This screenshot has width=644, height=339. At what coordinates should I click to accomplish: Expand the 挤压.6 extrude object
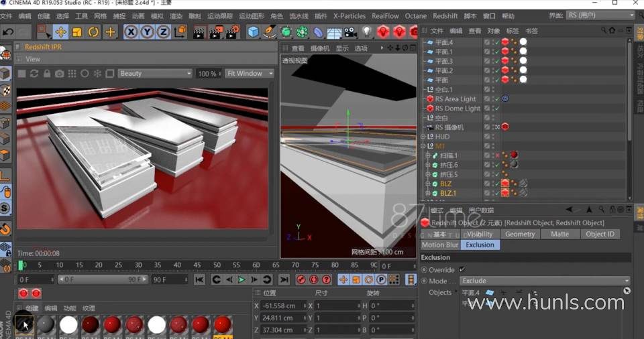[x=427, y=165]
